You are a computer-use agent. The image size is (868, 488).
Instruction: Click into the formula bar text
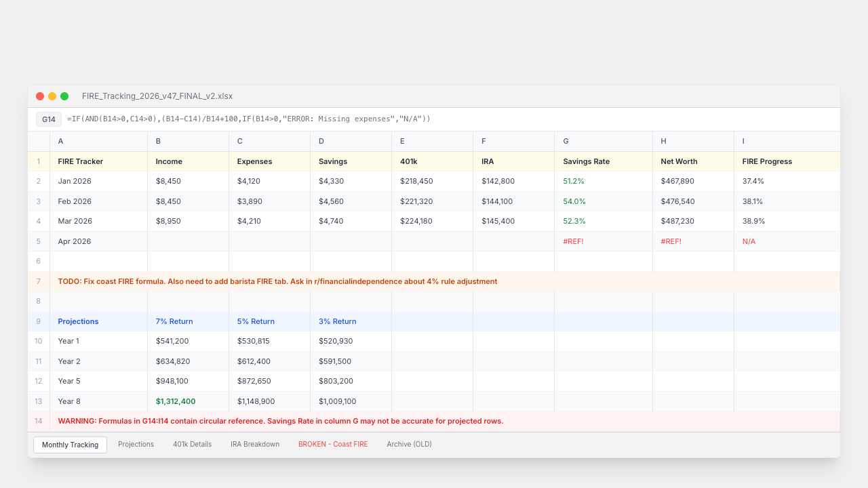(249, 119)
